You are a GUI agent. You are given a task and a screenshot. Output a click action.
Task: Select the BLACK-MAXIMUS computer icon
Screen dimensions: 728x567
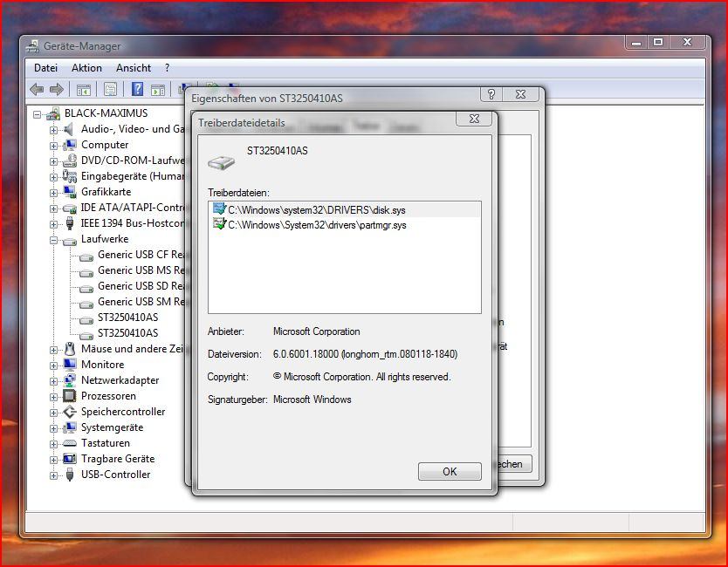(x=53, y=113)
